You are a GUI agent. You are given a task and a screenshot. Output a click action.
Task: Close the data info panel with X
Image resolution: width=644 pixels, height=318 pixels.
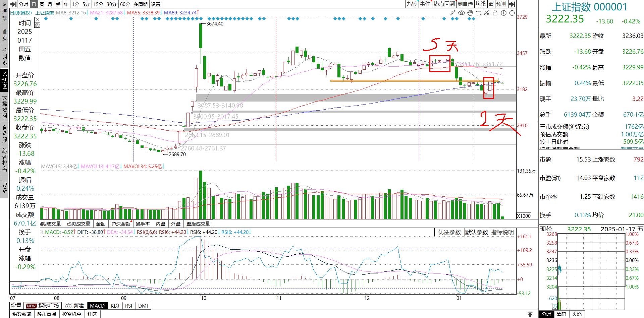[x=37, y=20]
